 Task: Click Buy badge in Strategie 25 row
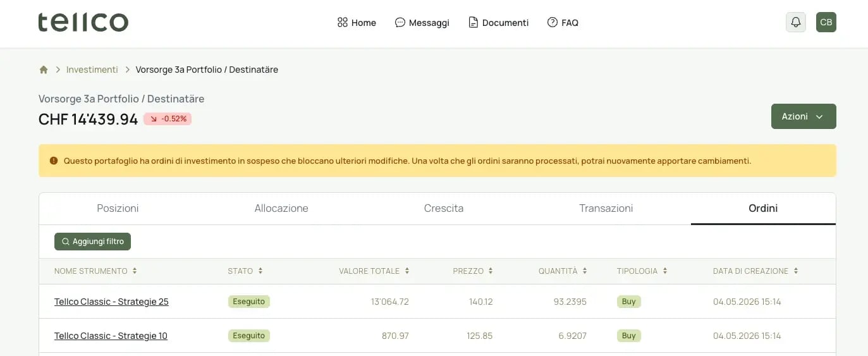[x=629, y=302]
